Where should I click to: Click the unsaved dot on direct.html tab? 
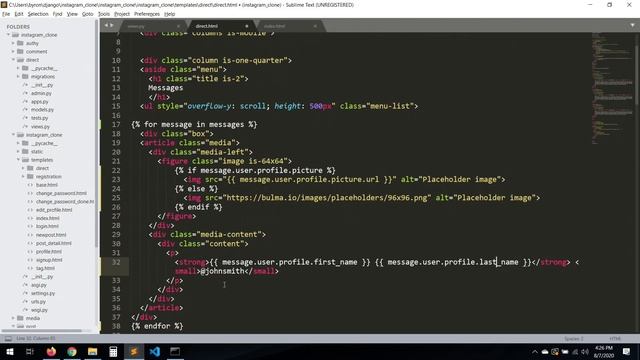(247, 26)
